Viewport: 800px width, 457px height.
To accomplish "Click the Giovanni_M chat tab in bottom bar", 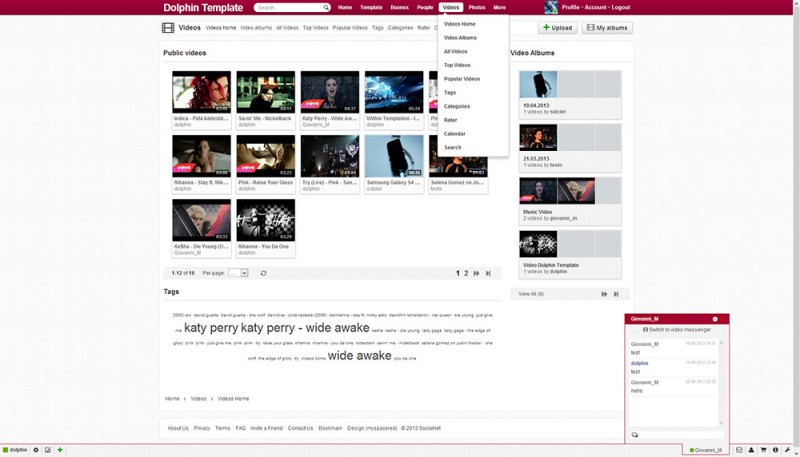I will point(706,450).
